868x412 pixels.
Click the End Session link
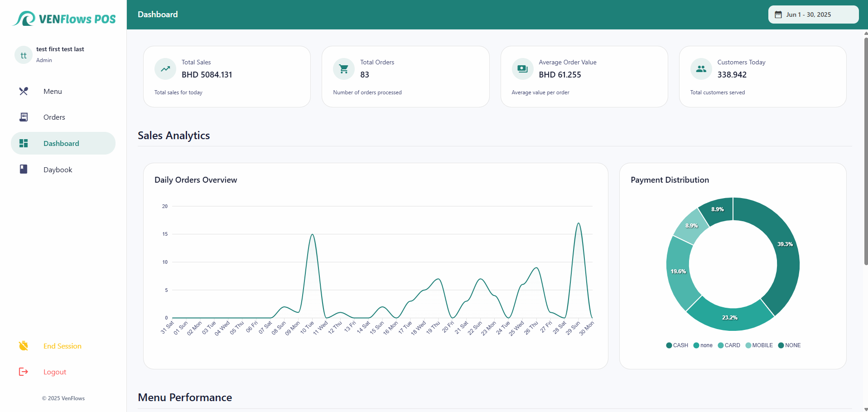coord(63,346)
